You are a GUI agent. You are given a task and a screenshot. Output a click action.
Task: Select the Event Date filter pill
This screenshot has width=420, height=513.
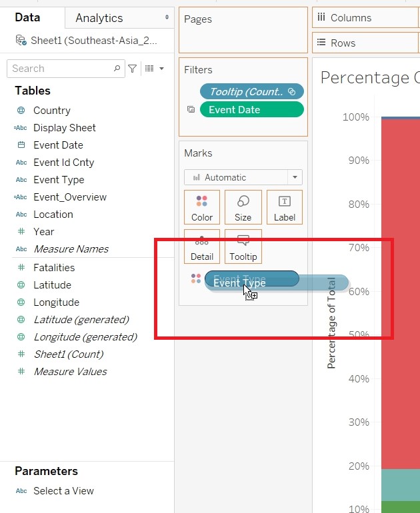pos(251,110)
